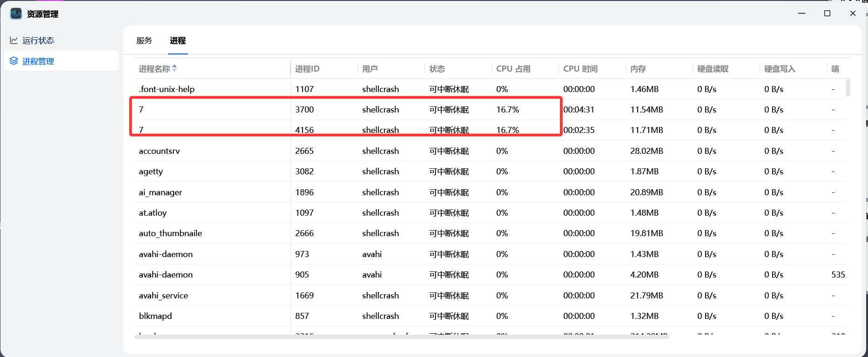The height and width of the screenshot is (357, 868).
Task: Click the 1.48MB memory value
Action: click(645, 213)
